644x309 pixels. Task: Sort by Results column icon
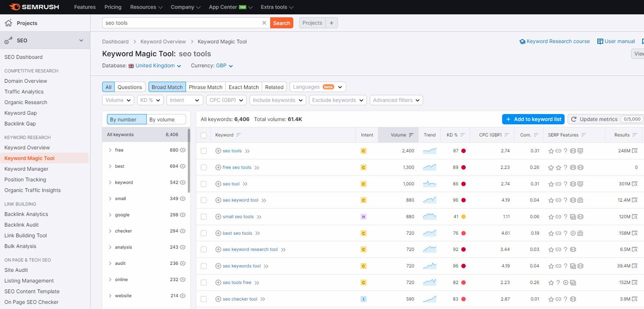634,135
